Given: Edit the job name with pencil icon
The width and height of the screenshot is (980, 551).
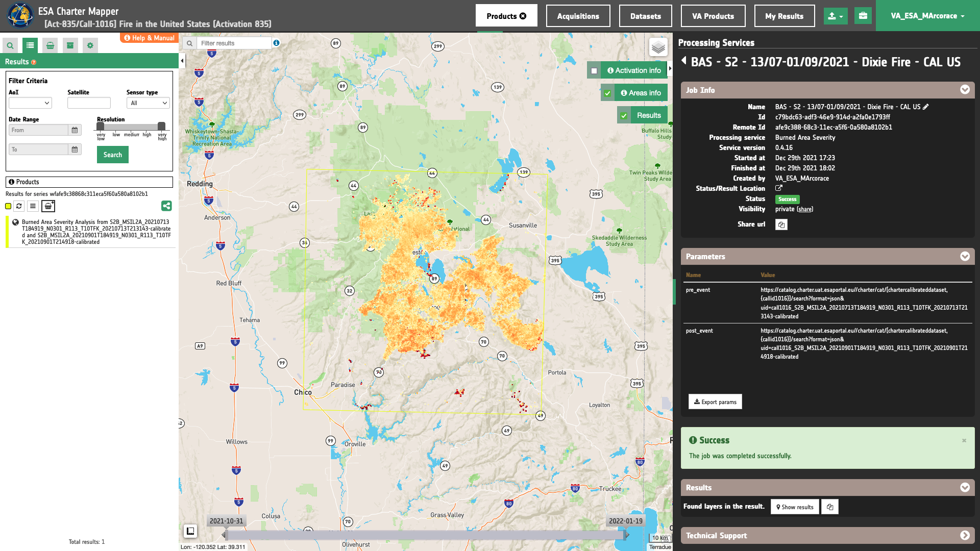Looking at the screenshot, I should pos(926,107).
